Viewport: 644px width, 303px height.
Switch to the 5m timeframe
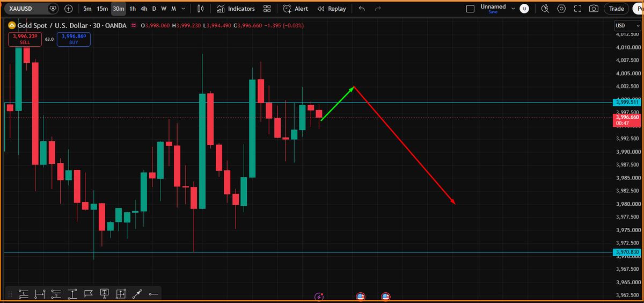(x=87, y=9)
